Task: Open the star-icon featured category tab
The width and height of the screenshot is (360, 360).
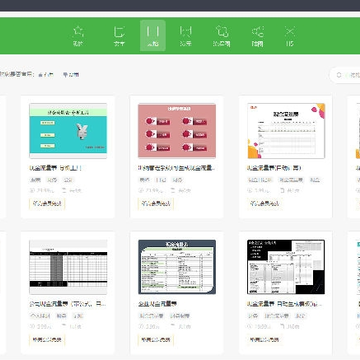Action: (78, 36)
